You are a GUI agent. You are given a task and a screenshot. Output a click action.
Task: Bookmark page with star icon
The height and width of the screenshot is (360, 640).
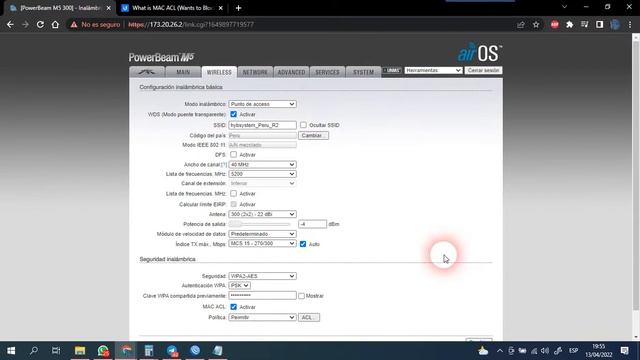[536, 25]
